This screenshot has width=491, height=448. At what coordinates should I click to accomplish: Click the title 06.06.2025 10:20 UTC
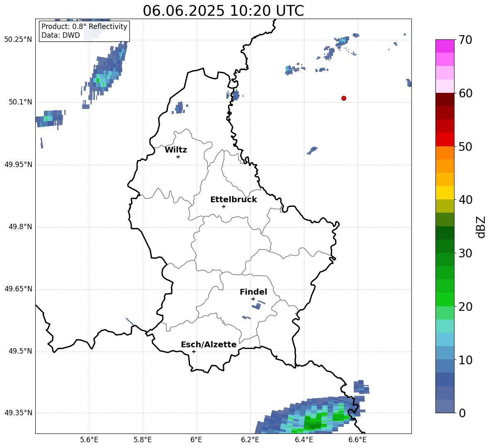(x=223, y=11)
